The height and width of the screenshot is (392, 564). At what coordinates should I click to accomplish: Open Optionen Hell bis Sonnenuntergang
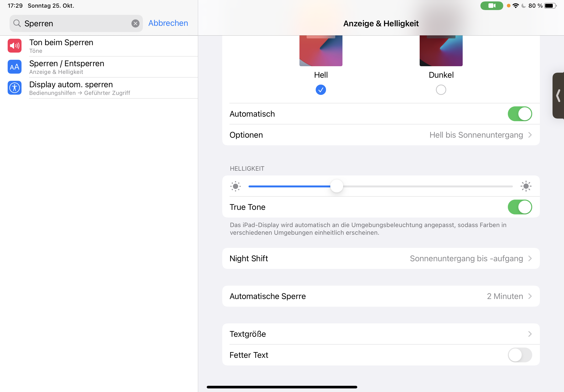[381, 135]
